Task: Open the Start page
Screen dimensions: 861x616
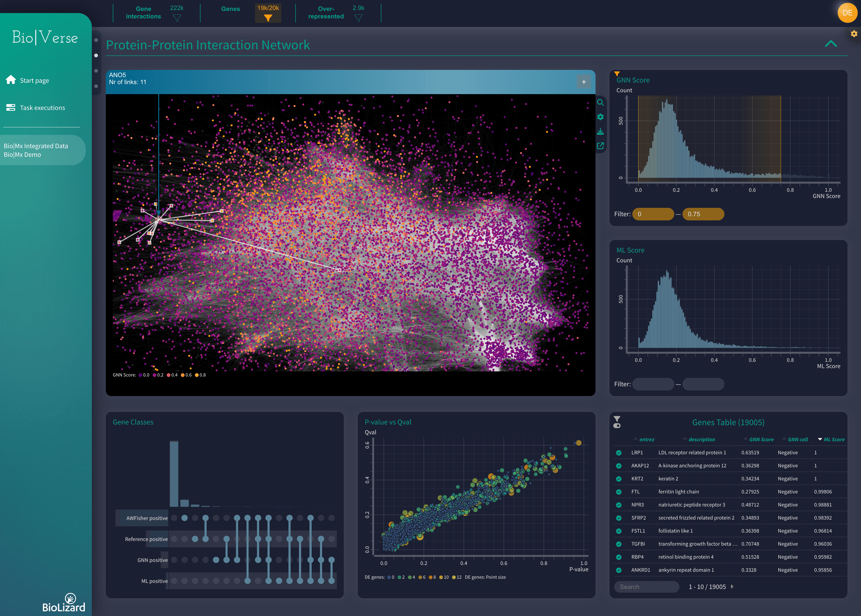Action: [34, 80]
